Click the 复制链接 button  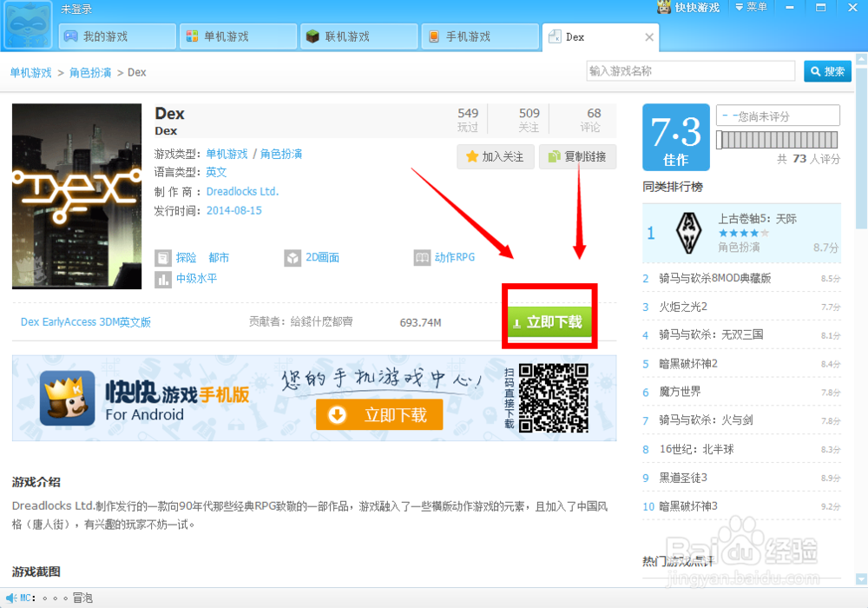pos(577,156)
